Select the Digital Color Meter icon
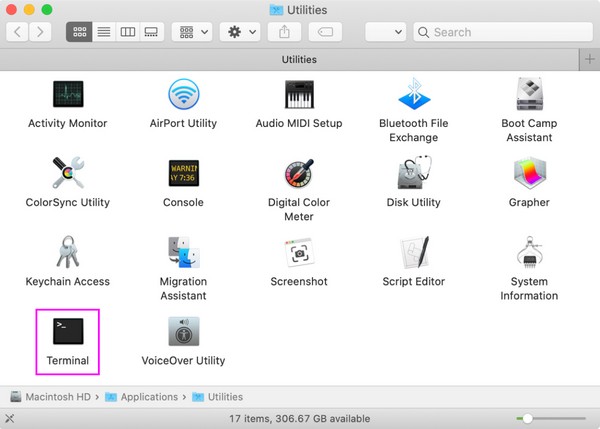The height and width of the screenshot is (429, 600). pyautogui.click(x=299, y=173)
